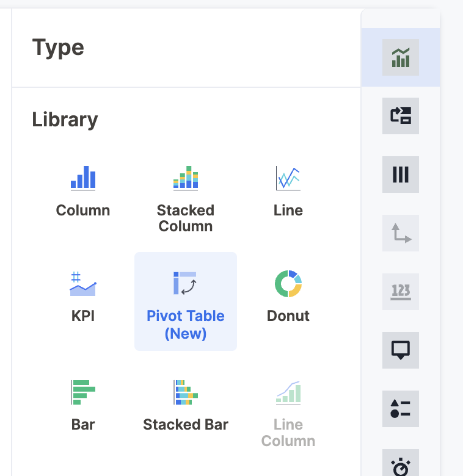This screenshot has width=463, height=476.
Task: Select the Column chart type
Action: [x=83, y=178]
